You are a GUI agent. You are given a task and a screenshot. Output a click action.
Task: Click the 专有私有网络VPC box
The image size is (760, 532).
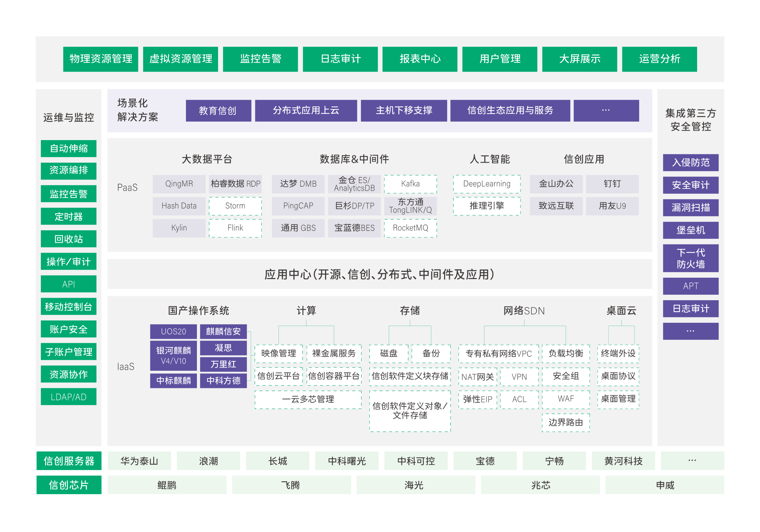coord(499,354)
